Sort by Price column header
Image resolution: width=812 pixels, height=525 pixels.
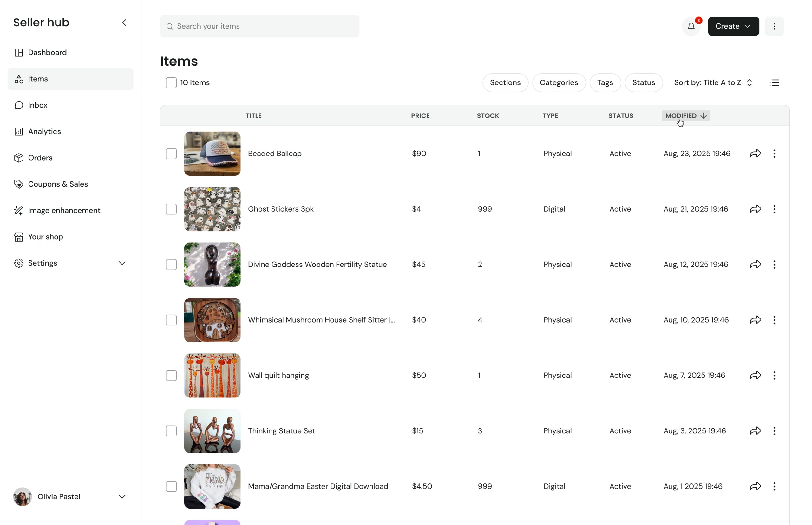coord(420,116)
